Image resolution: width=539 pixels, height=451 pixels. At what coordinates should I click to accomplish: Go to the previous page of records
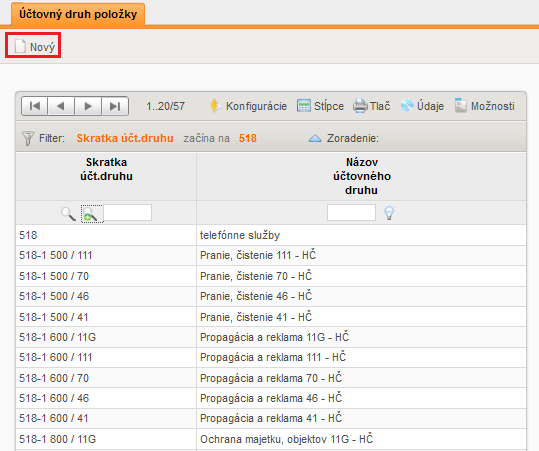click(61, 106)
